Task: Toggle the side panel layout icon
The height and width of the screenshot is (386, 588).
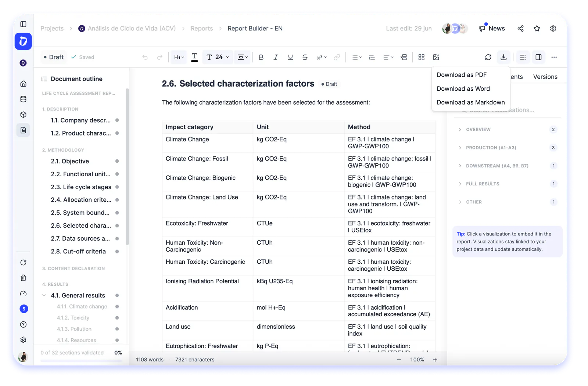Action: [x=538, y=57]
